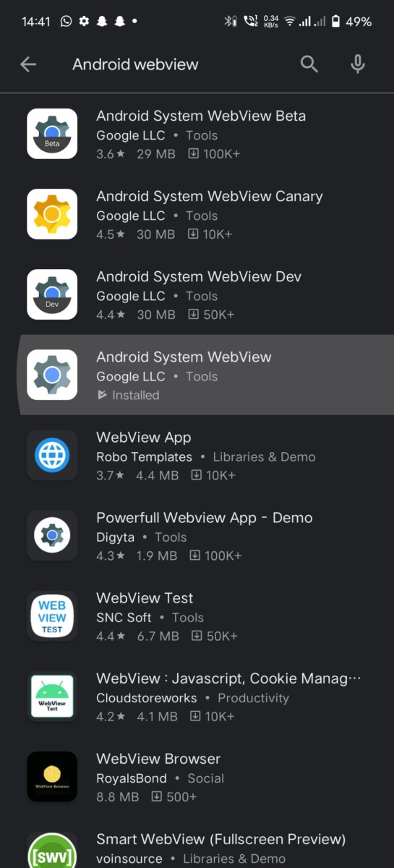The image size is (394, 868).
Task: Tap the 'Social' category label
Action: (x=206, y=778)
